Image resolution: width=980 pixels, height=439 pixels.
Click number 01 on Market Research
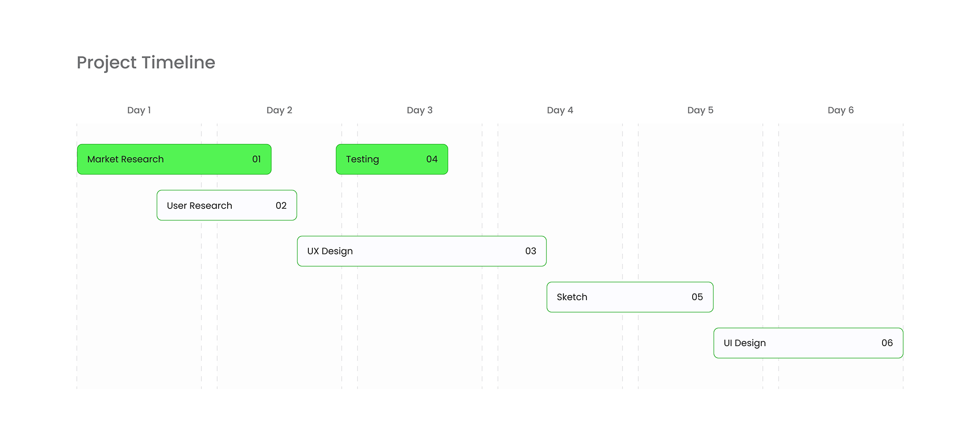click(257, 159)
